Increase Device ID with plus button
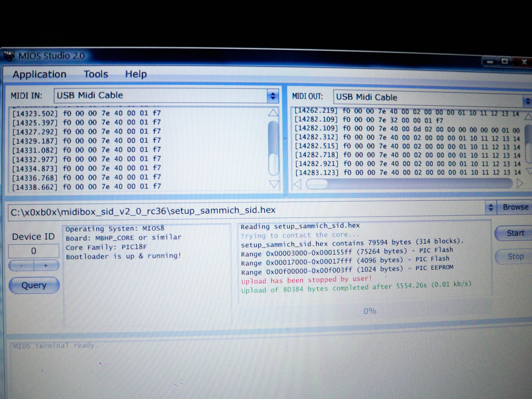The image size is (532, 399). [x=46, y=265]
